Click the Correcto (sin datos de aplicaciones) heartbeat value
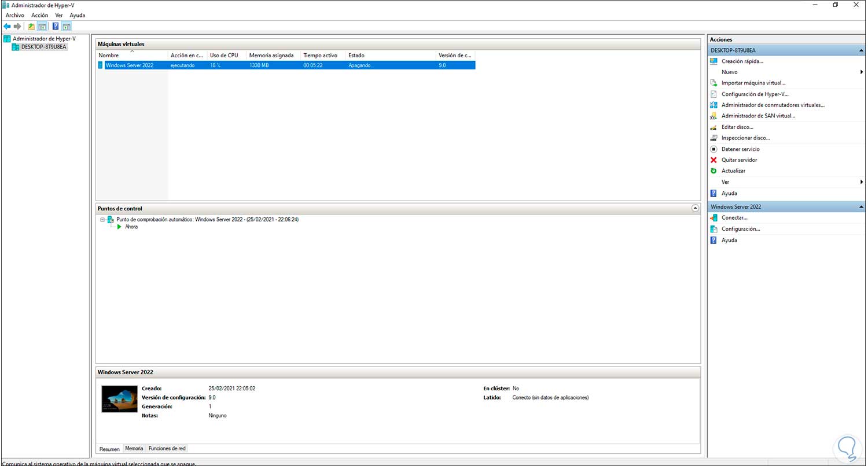Image resolution: width=868 pixels, height=466 pixels. [x=550, y=398]
